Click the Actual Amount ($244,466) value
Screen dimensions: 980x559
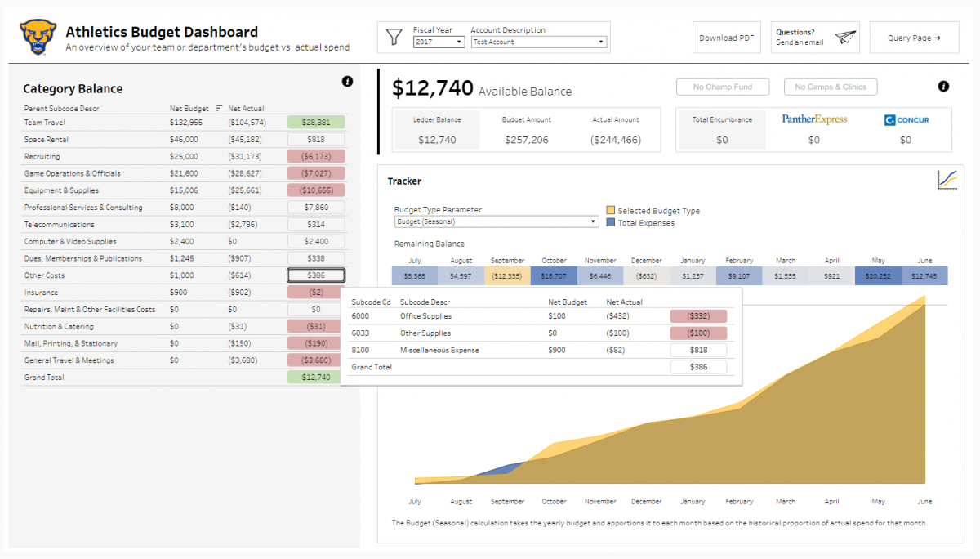tap(616, 140)
